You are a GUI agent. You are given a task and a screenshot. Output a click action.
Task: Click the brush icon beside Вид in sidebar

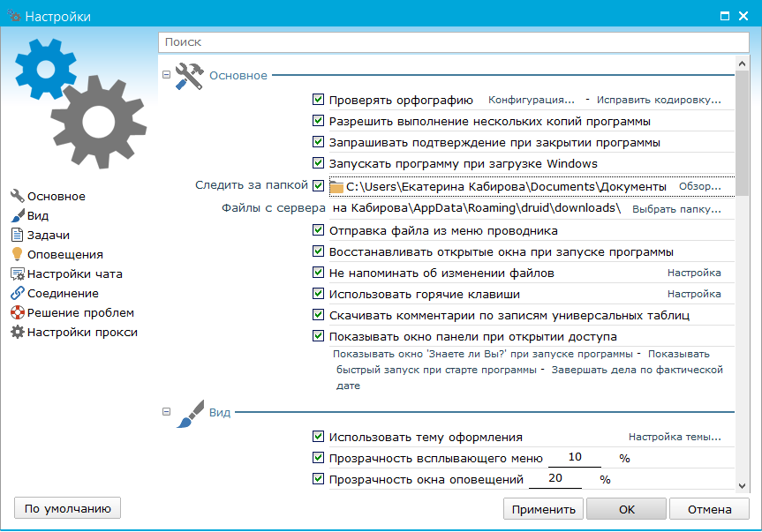point(17,216)
